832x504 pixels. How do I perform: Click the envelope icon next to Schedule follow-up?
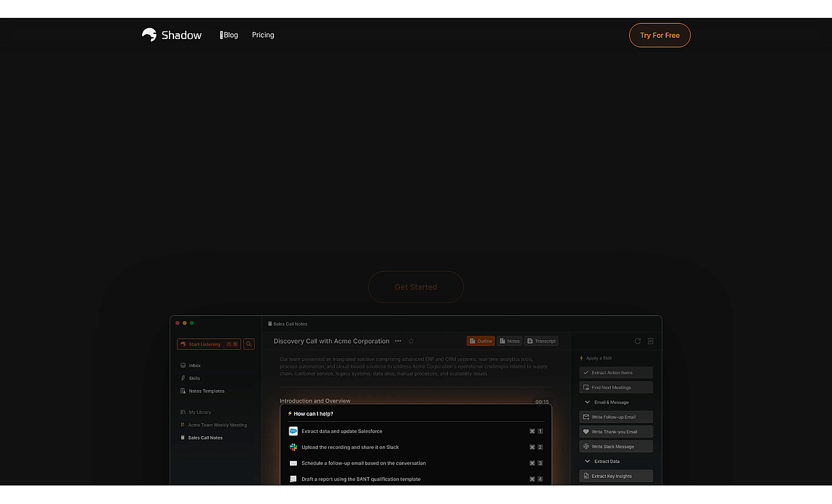[x=293, y=463]
